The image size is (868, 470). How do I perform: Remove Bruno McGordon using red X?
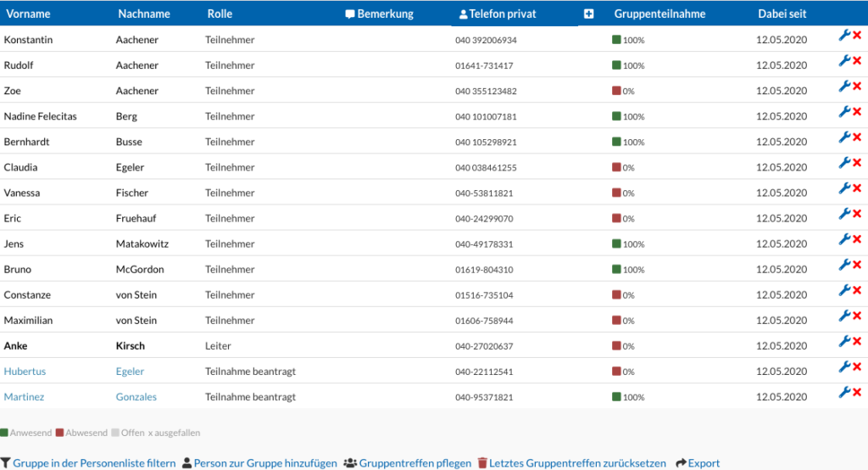point(857,265)
